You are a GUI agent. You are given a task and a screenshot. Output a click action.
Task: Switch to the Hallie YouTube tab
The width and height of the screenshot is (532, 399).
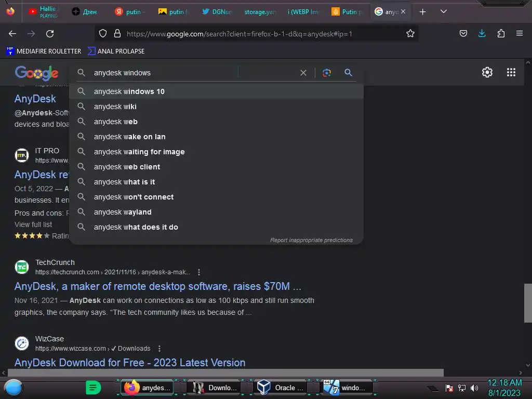click(43, 11)
